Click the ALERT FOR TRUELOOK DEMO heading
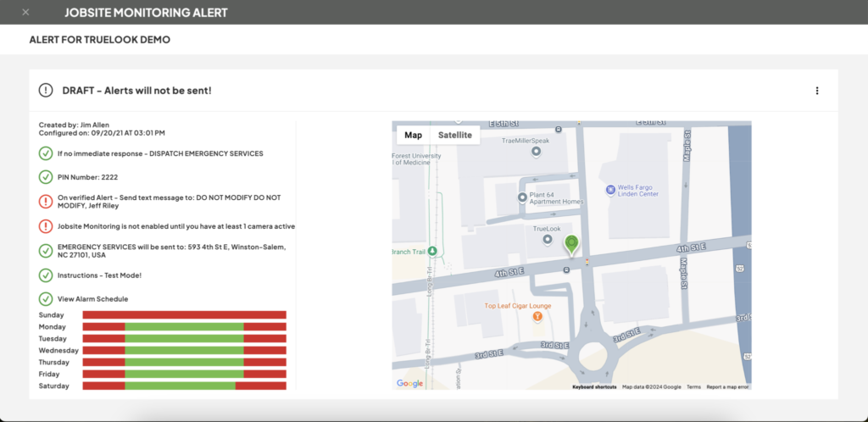This screenshot has width=868, height=422. coord(100,40)
